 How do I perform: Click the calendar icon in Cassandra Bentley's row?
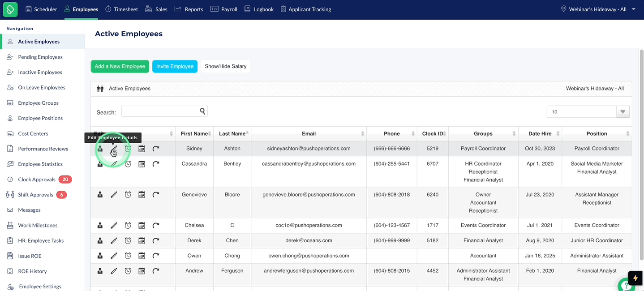click(142, 164)
